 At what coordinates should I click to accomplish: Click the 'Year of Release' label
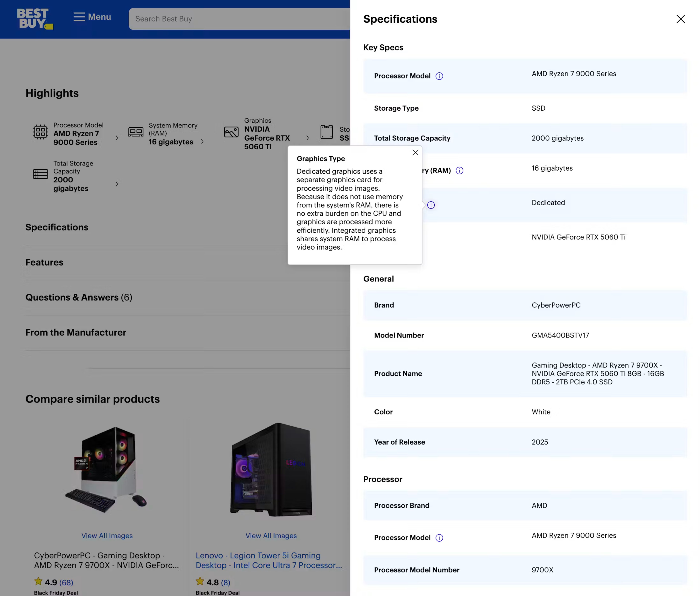pyautogui.click(x=399, y=442)
